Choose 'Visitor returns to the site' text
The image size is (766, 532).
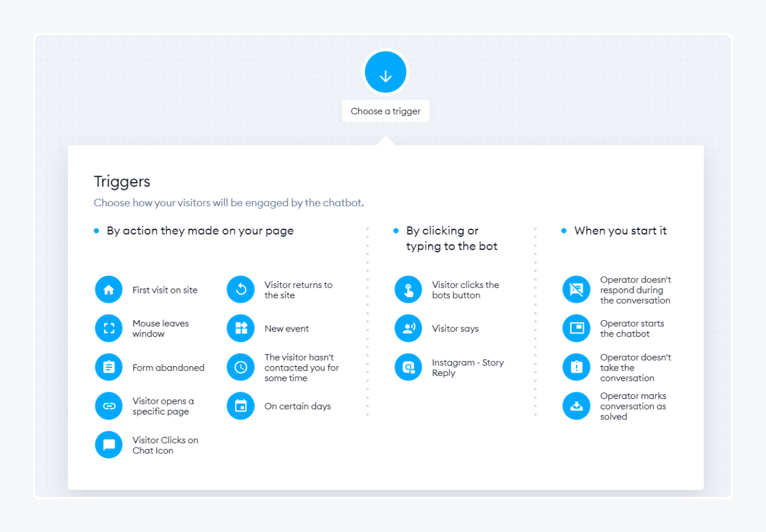(x=299, y=290)
